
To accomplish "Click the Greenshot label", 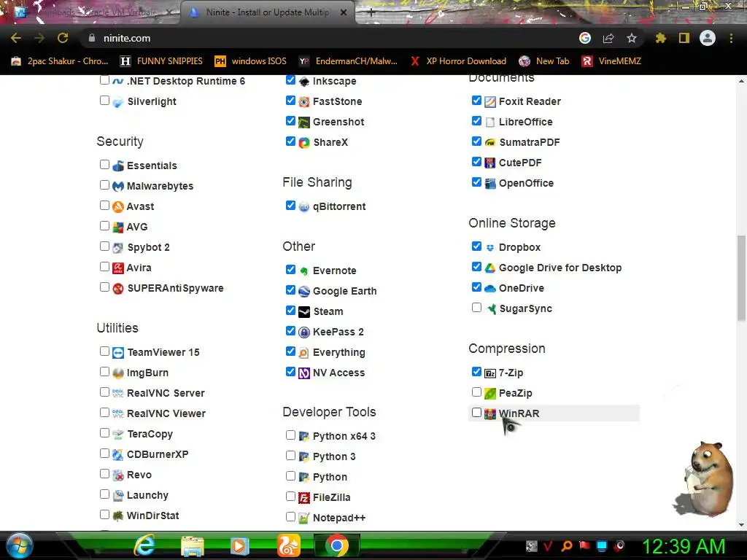I will 338,122.
